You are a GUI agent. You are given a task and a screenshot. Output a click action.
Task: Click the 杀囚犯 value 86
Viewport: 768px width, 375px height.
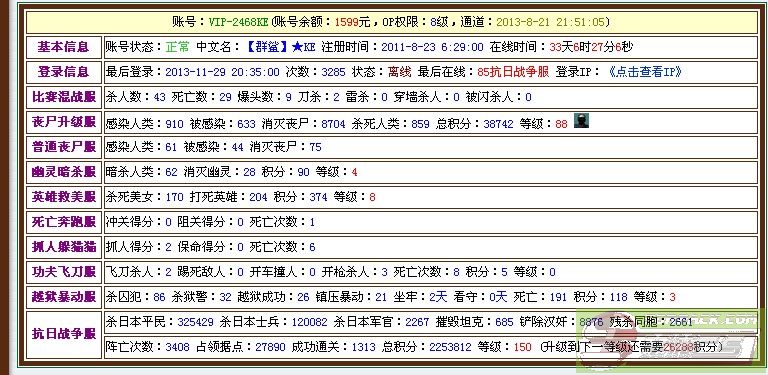(159, 297)
